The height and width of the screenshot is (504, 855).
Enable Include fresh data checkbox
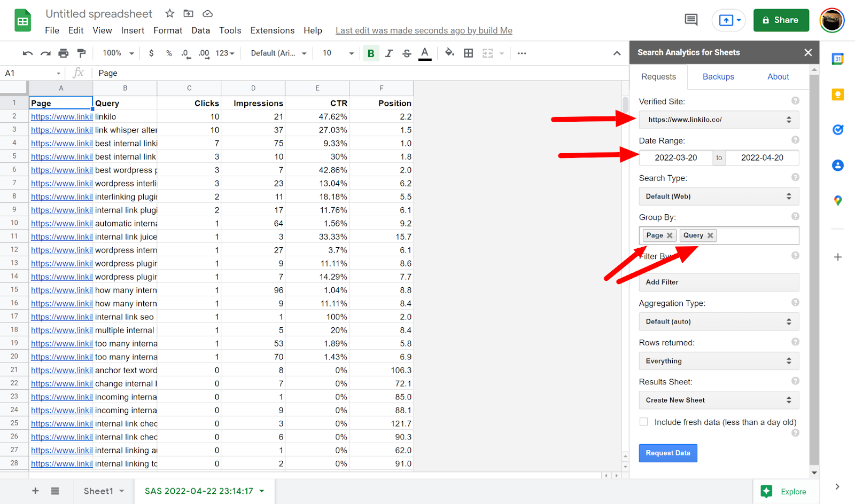(644, 422)
